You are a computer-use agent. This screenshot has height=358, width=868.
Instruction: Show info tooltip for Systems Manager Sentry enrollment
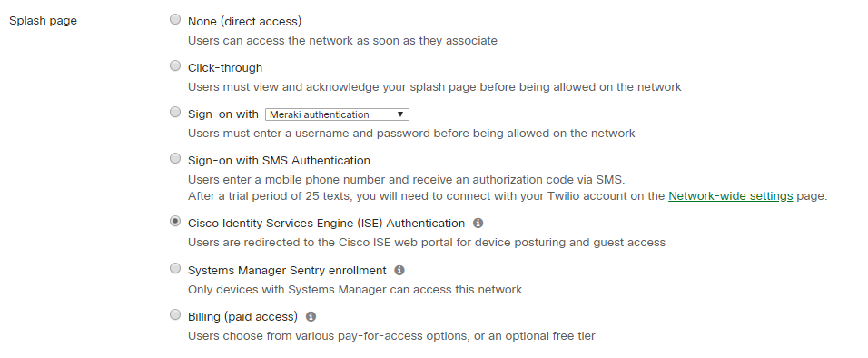tap(399, 270)
